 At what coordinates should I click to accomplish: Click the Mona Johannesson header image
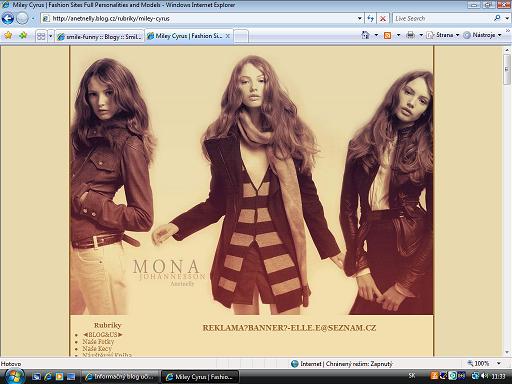(252, 180)
